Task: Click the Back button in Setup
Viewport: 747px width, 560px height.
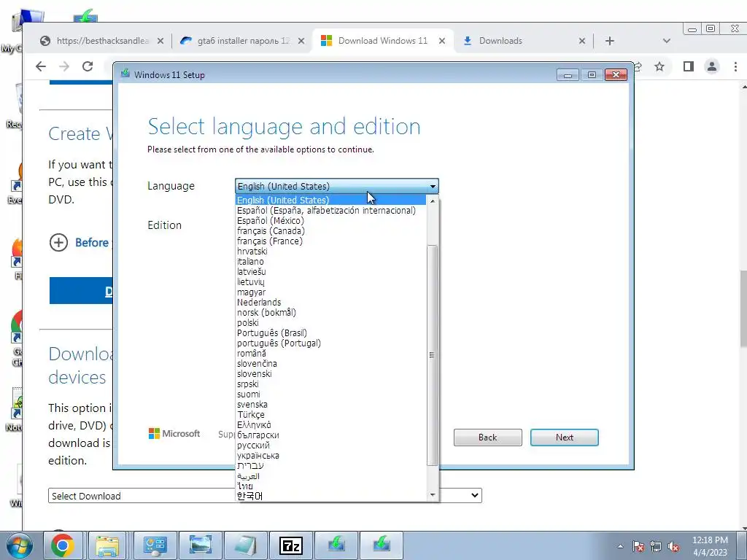Action: (x=487, y=437)
